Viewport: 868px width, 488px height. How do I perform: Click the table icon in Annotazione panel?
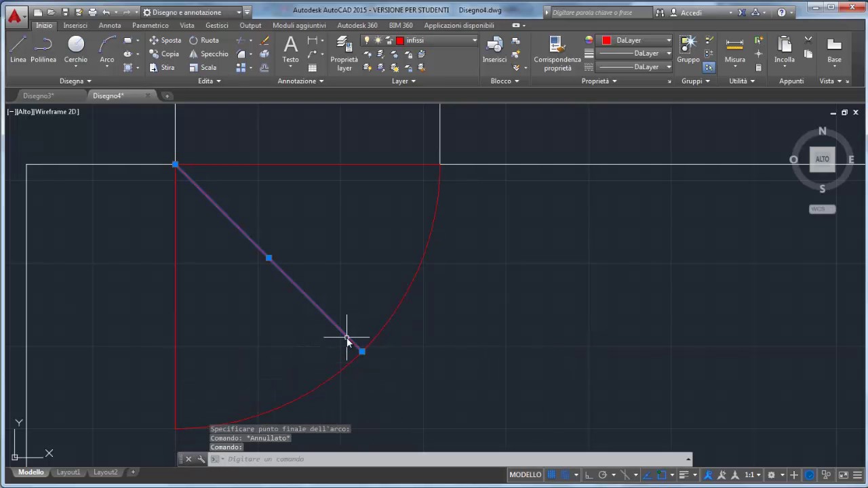coord(313,67)
